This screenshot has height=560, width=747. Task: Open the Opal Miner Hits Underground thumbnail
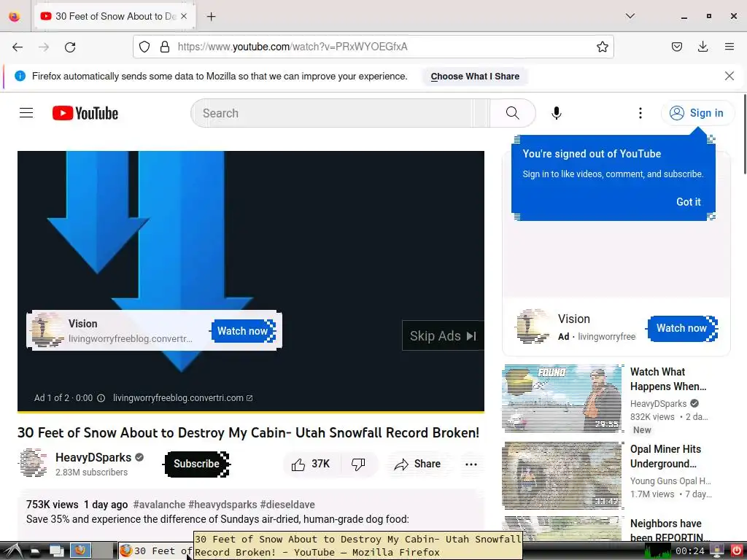(x=562, y=475)
